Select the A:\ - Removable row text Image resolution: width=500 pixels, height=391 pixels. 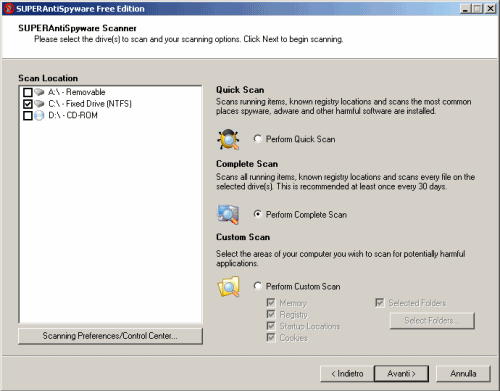click(x=77, y=92)
